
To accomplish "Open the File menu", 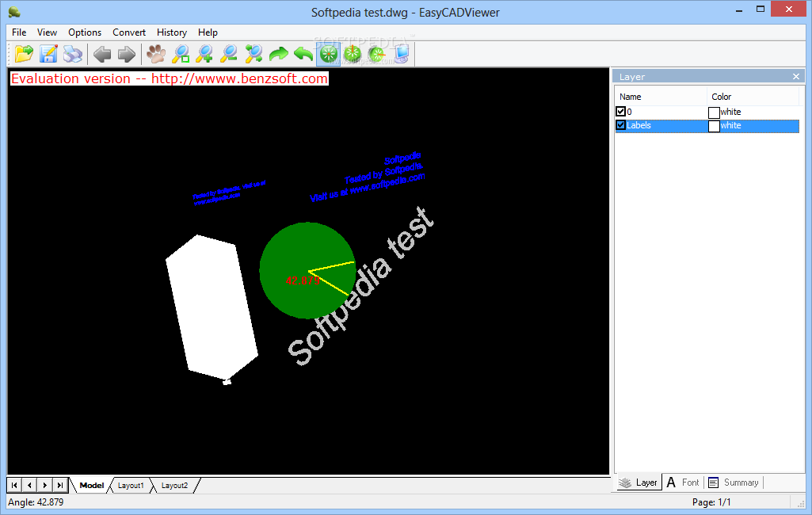I will (x=19, y=32).
